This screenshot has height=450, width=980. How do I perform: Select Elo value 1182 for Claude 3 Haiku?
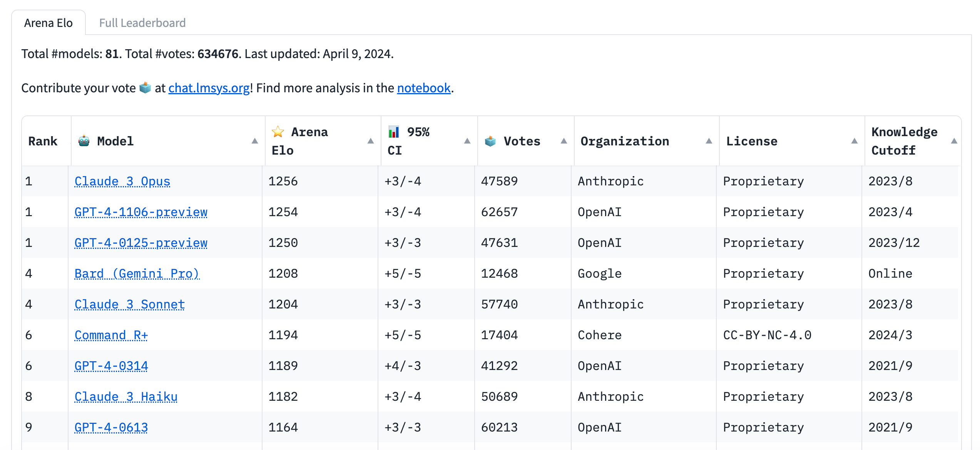click(x=283, y=397)
